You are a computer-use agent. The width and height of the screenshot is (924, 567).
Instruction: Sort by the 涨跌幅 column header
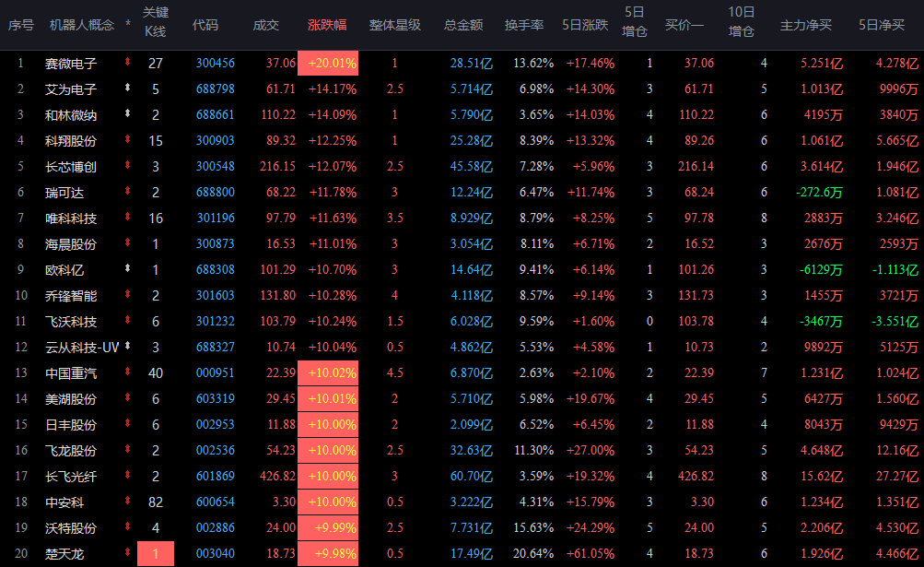point(327,25)
